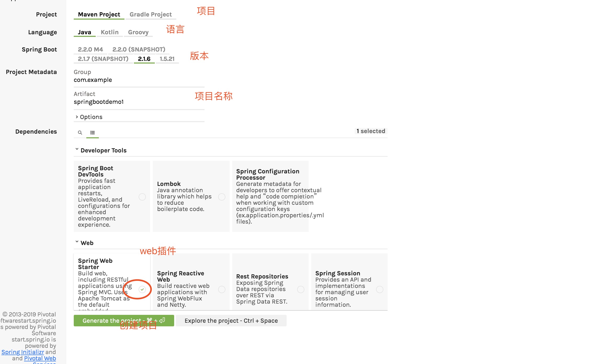Viewport: 602px width, 364px height.
Task: Pick Spring Boot version 1.5.21
Action: pos(167,59)
